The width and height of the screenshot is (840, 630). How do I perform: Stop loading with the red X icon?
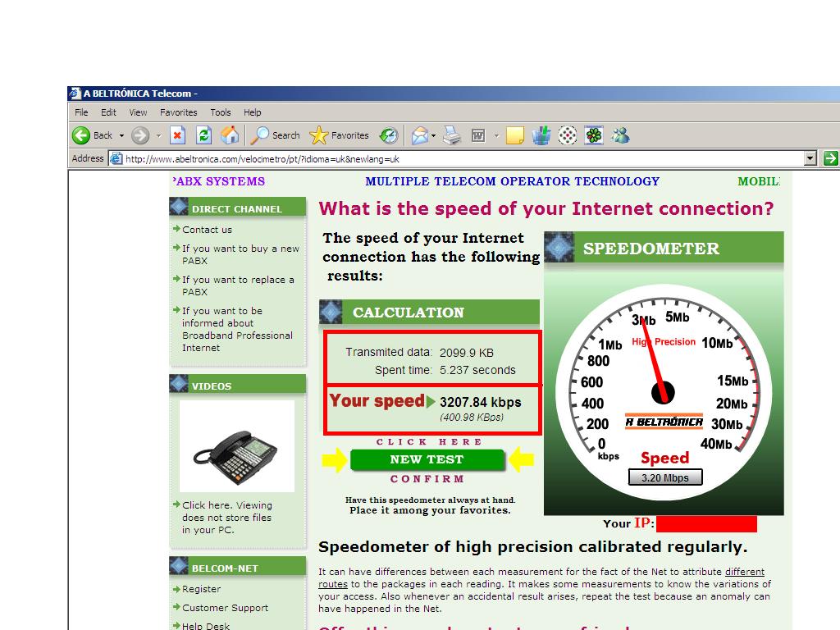177,135
